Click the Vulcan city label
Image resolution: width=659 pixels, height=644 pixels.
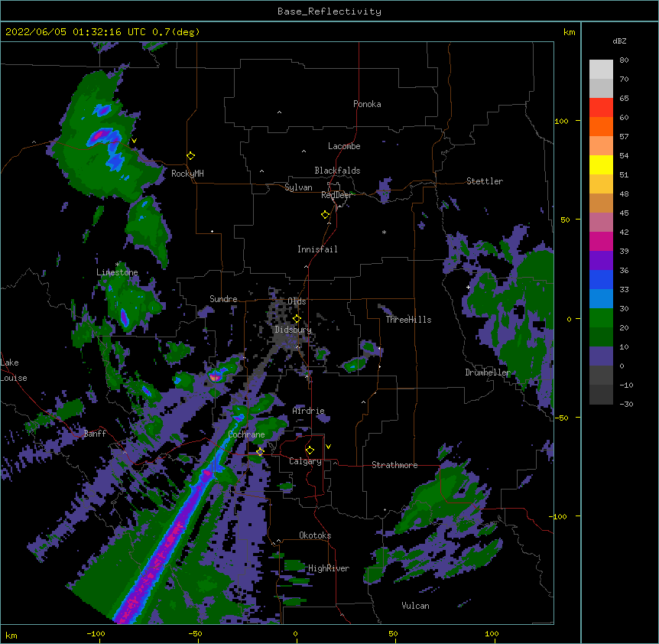point(415,606)
